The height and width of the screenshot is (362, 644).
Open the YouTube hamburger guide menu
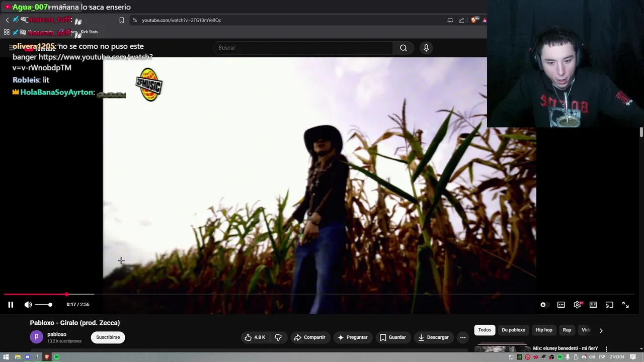(x=12, y=48)
